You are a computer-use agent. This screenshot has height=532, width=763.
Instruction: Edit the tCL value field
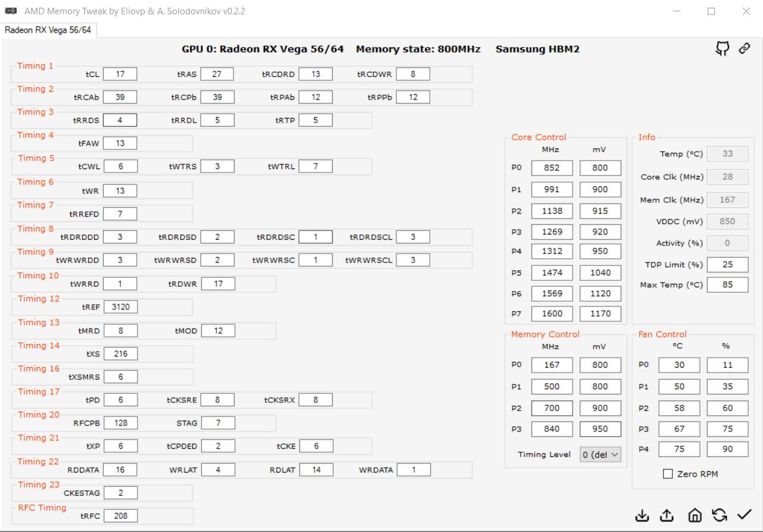[120, 74]
